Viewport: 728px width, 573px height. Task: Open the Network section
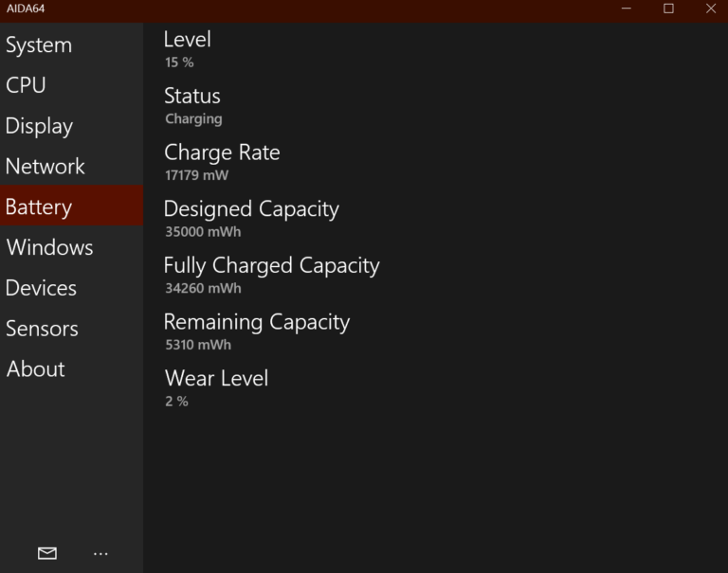point(71,166)
